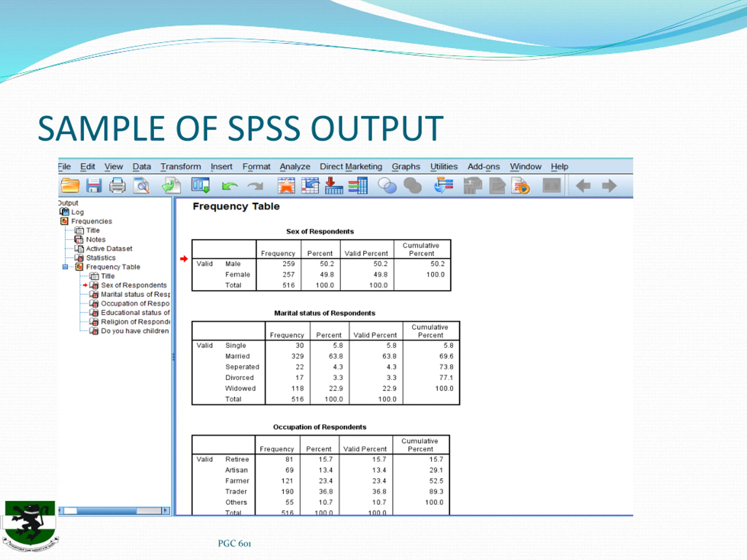Open the Add-ons menu
This screenshot has height=560, width=747.
click(x=484, y=167)
